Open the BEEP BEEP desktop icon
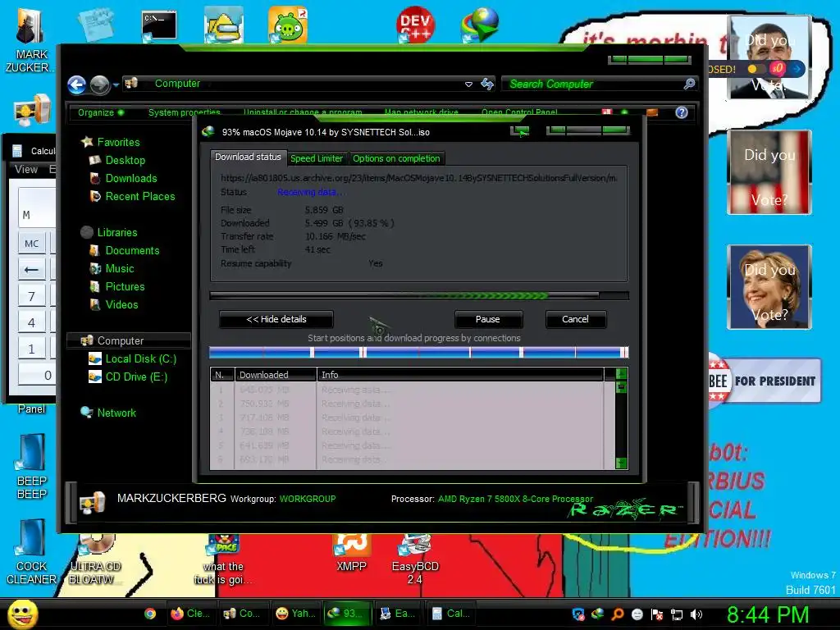 [x=31, y=467]
